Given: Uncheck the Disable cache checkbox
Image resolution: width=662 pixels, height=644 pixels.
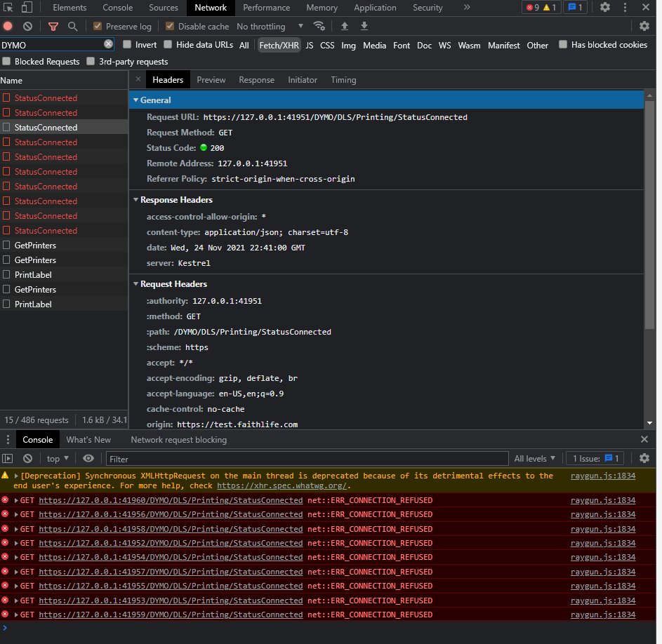Looking at the screenshot, I should pos(170,26).
